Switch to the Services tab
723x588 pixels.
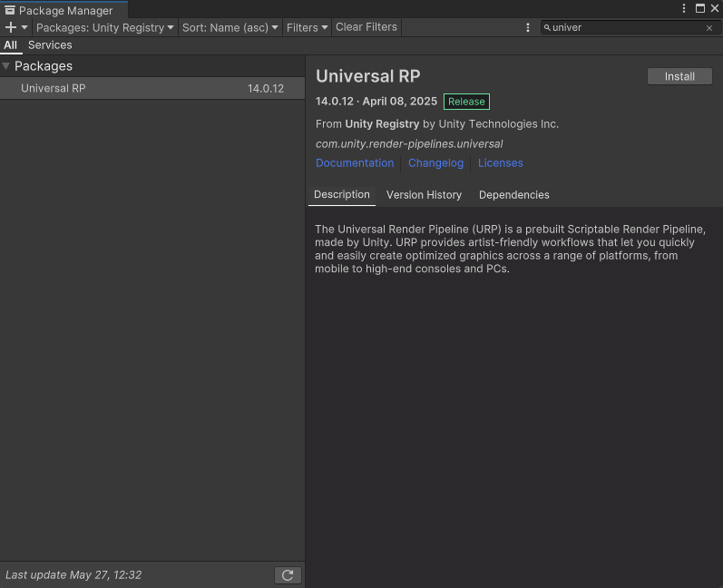point(50,45)
